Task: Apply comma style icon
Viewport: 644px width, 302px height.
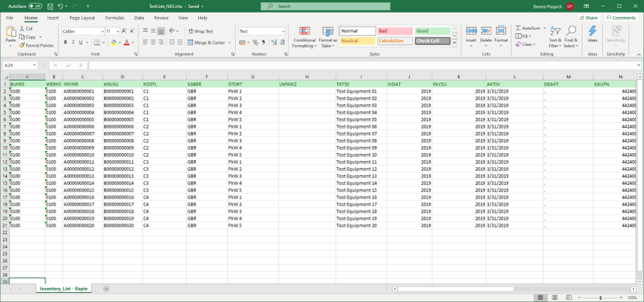Action: pyautogui.click(x=263, y=43)
